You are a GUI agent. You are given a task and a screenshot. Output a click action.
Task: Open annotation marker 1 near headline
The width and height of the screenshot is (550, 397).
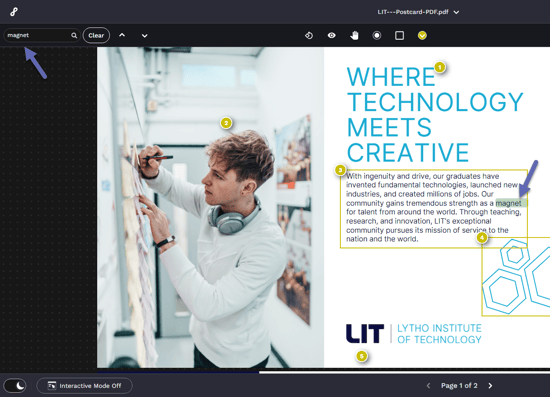pyautogui.click(x=440, y=67)
